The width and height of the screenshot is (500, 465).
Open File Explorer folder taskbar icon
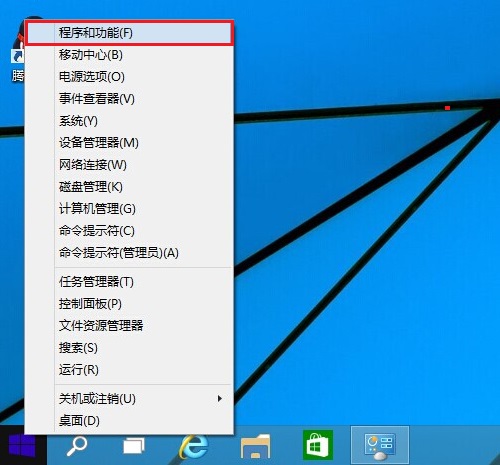pos(256,446)
